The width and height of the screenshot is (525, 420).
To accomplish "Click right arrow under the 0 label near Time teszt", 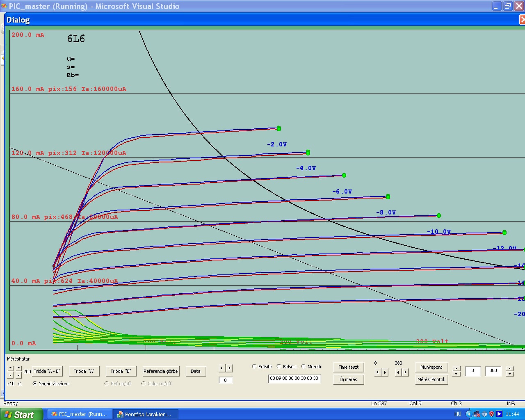I will 385,372.
